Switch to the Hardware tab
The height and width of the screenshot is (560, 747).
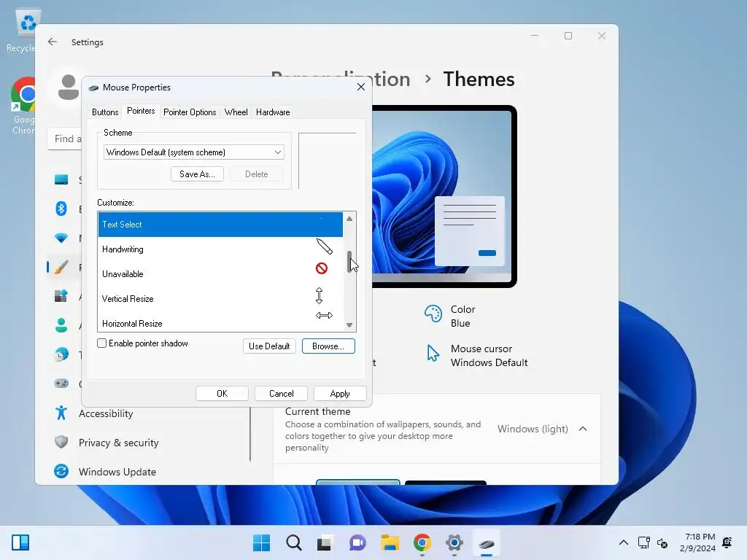273,112
